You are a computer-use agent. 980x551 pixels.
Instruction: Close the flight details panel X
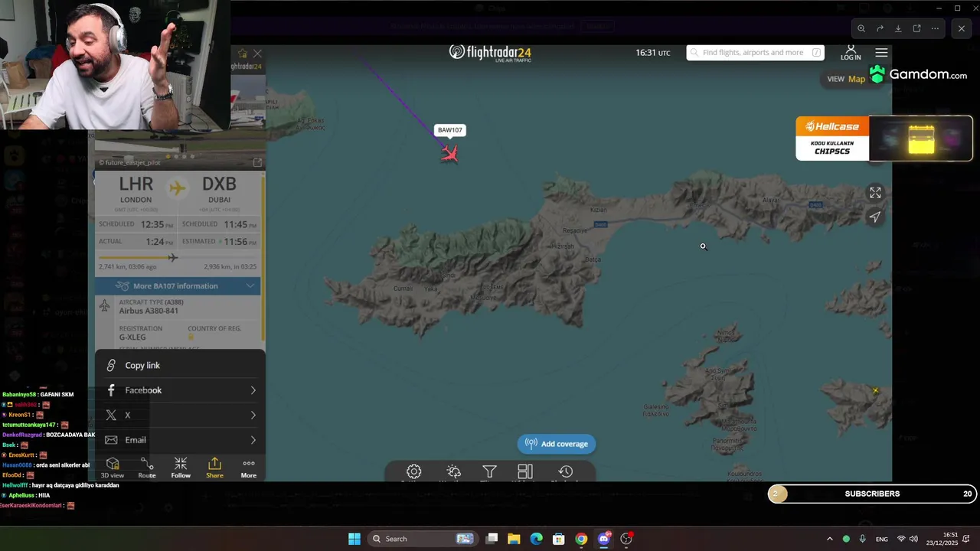257,54
